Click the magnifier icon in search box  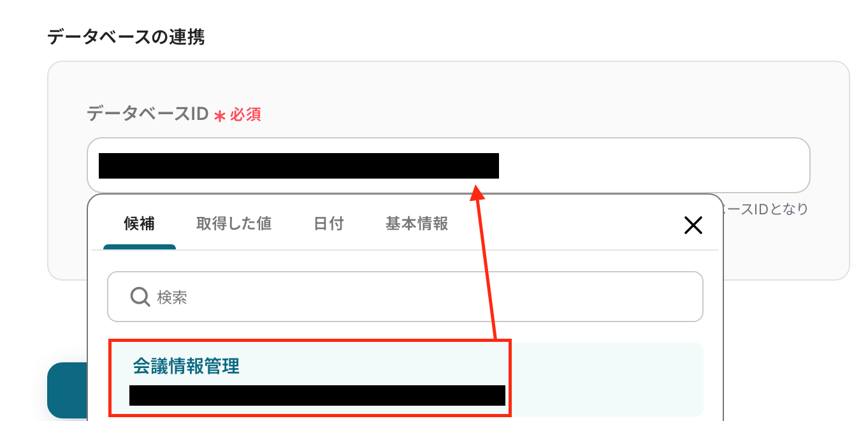coord(140,297)
